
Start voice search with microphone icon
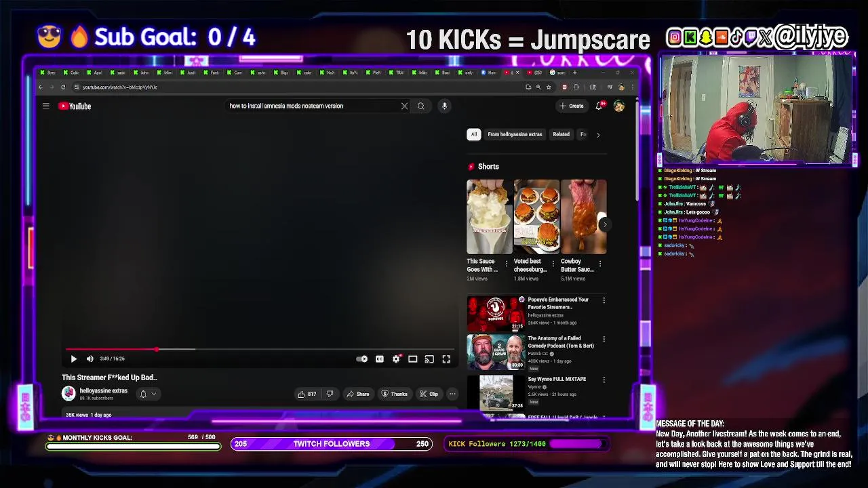(x=445, y=106)
